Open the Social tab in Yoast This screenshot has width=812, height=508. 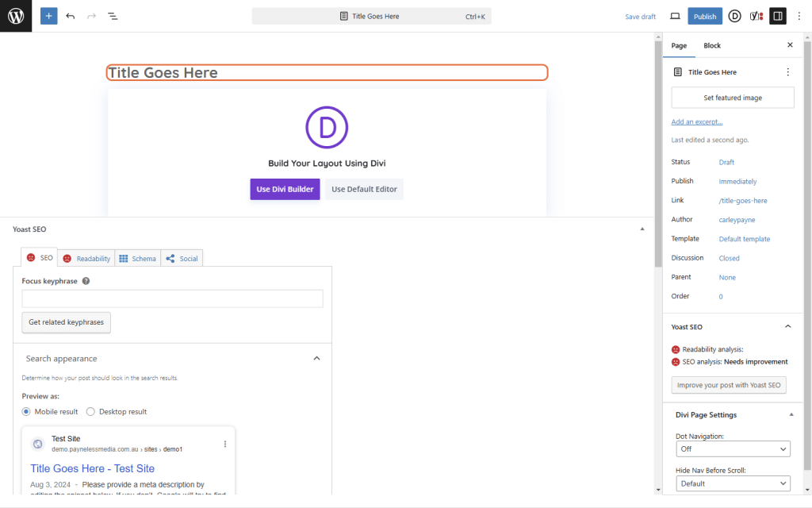pyautogui.click(x=182, y=258)
